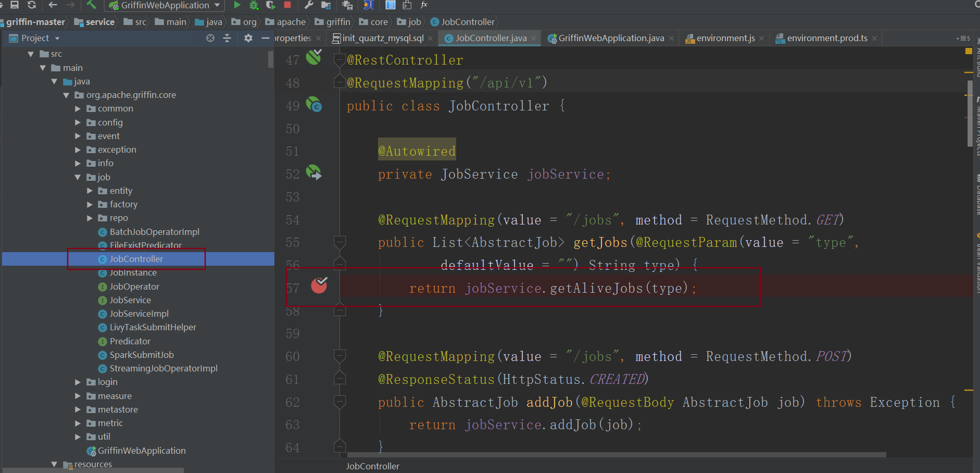This screenshot has height=473, width=980.
Task: Toggle code fold at line 62
Action: click(x=340, y=402)
